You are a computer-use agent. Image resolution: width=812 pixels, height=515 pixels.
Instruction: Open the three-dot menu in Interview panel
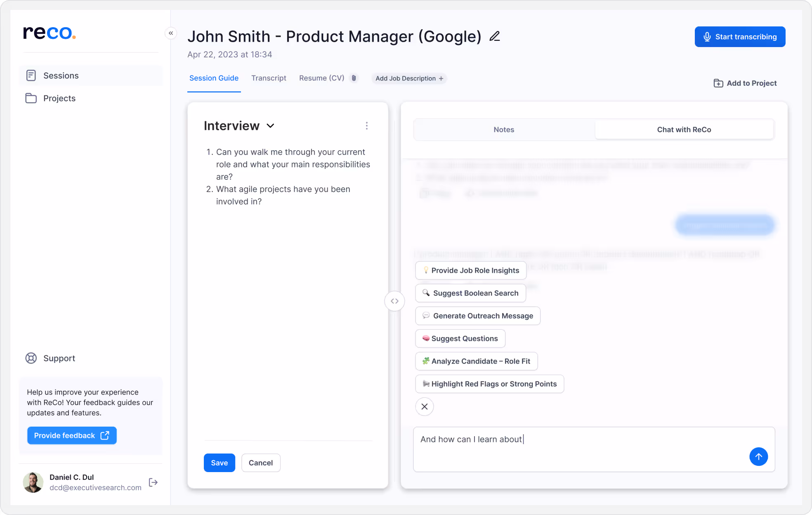(366, 126)
